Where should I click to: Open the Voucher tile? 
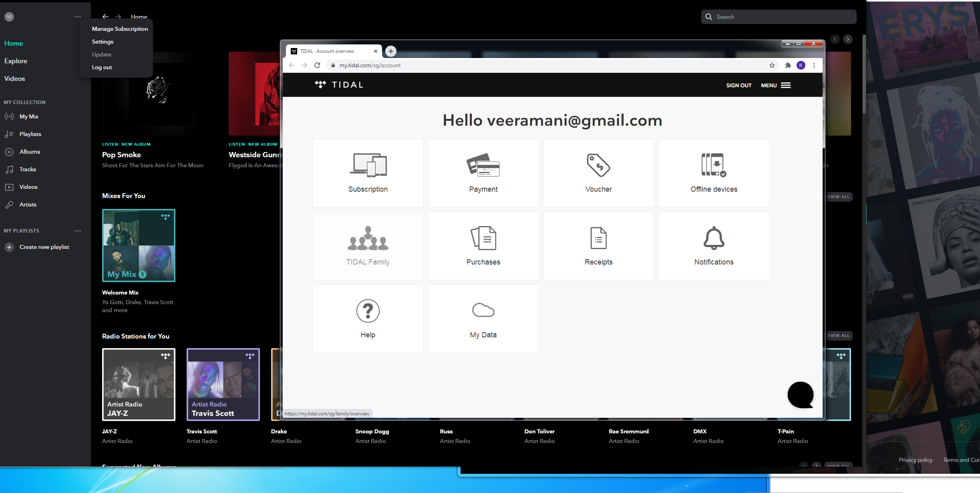598,173
